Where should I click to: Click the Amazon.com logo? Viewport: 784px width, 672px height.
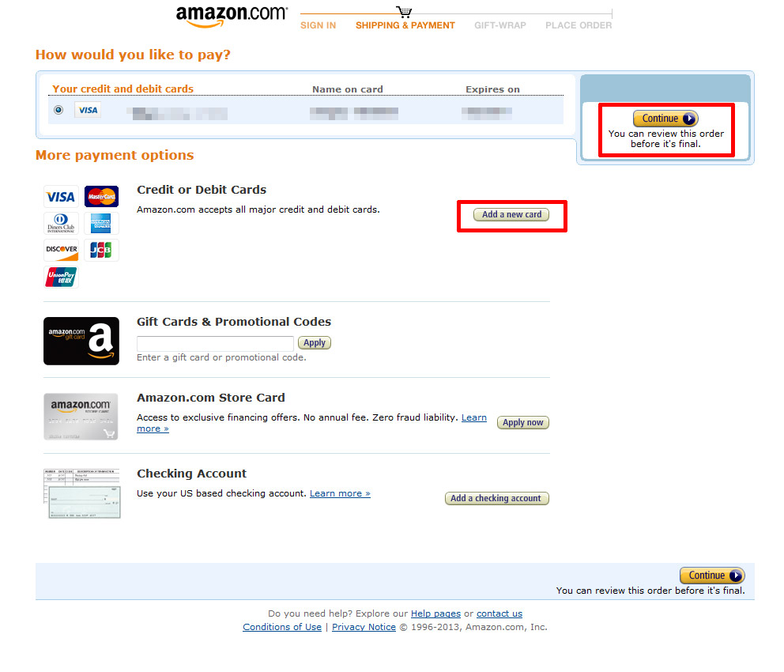point(232,16)
